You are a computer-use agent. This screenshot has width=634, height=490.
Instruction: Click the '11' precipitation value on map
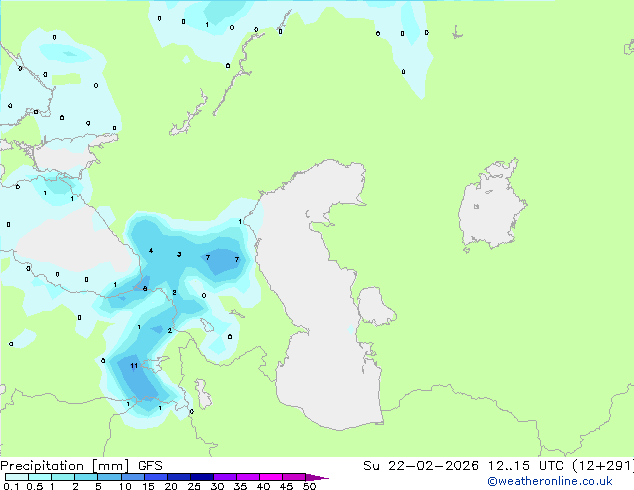tap(134, 366)
